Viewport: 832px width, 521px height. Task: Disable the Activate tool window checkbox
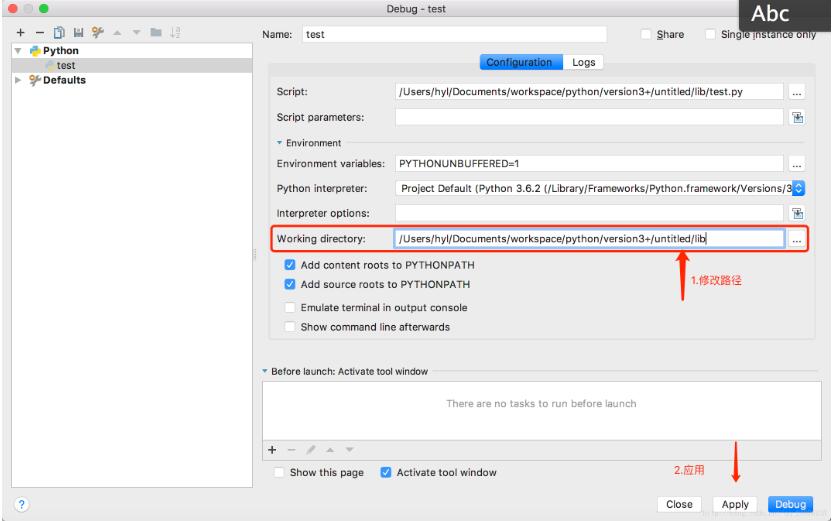[x=386, y=473]
